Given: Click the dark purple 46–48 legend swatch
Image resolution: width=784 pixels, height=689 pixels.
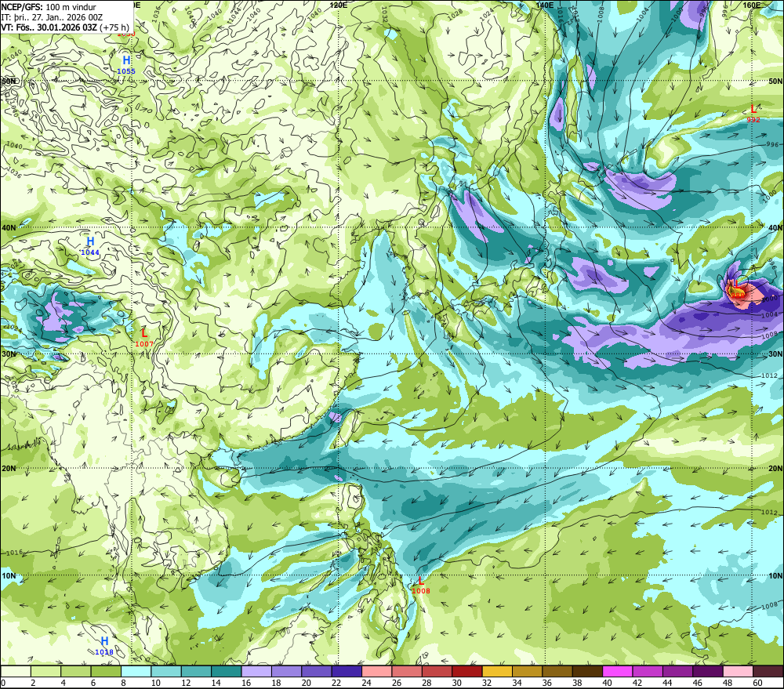Looking at the screenshot, I should pyautogui.click(x=707, y=672).
